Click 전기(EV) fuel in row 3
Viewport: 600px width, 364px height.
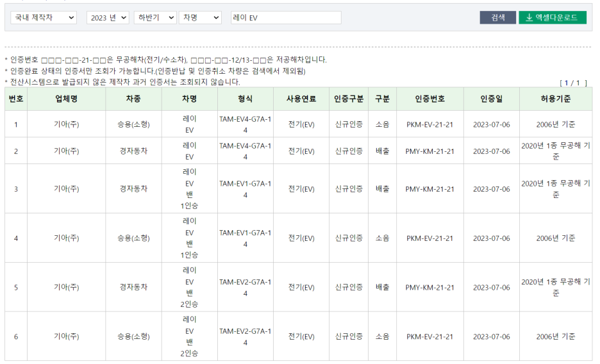(x=301, y=189)
